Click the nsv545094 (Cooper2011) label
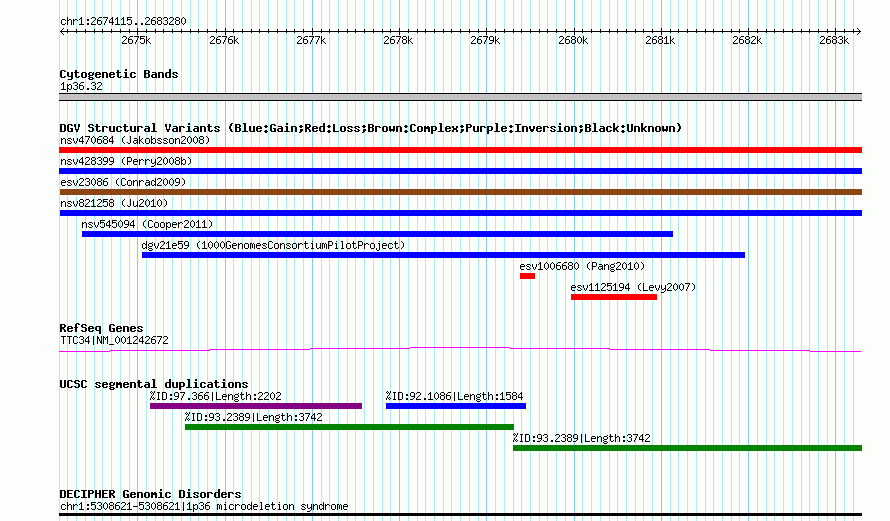 point(147,224)
